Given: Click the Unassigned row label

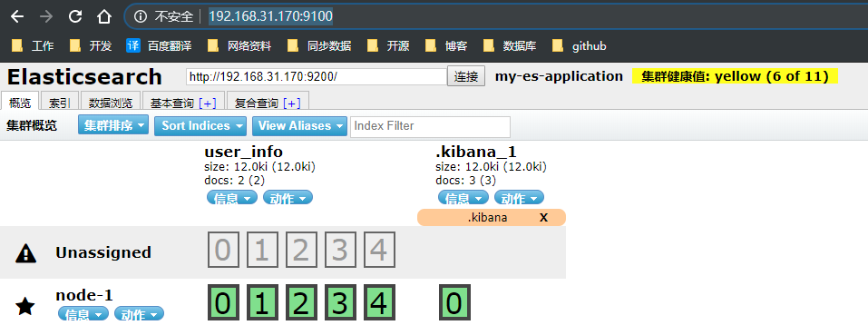Looking at the screenshot, I should pos(103,252).
